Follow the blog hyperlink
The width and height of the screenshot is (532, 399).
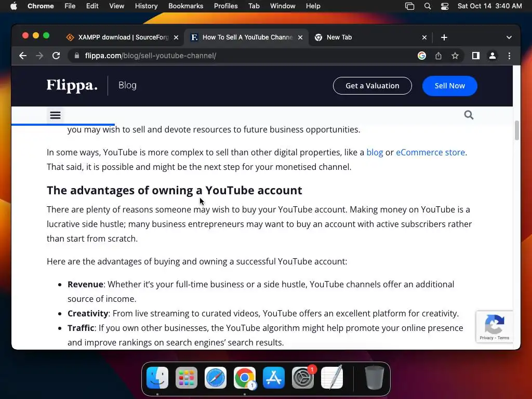coord(375,152)
